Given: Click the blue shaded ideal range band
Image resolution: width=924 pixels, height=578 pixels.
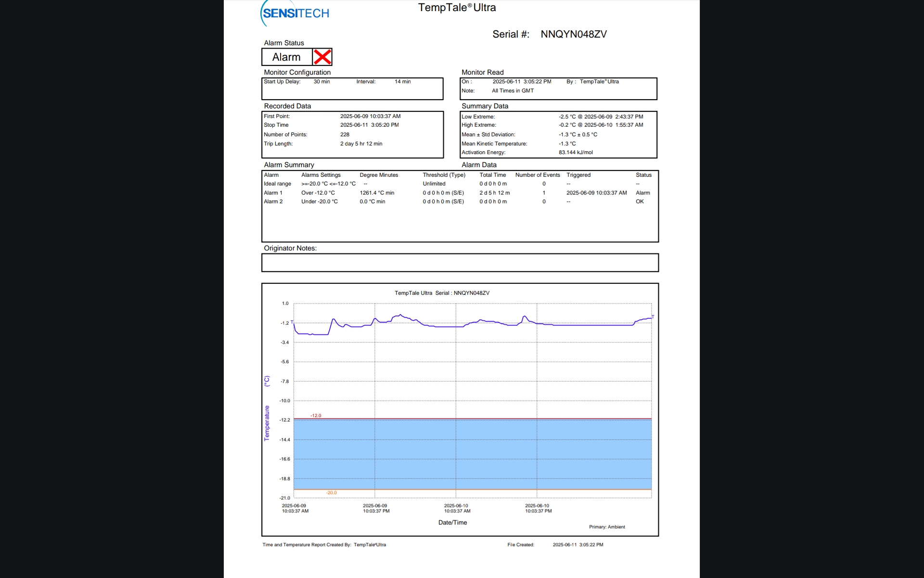Looking at the screenshot, I should click(x=472, y=454).
